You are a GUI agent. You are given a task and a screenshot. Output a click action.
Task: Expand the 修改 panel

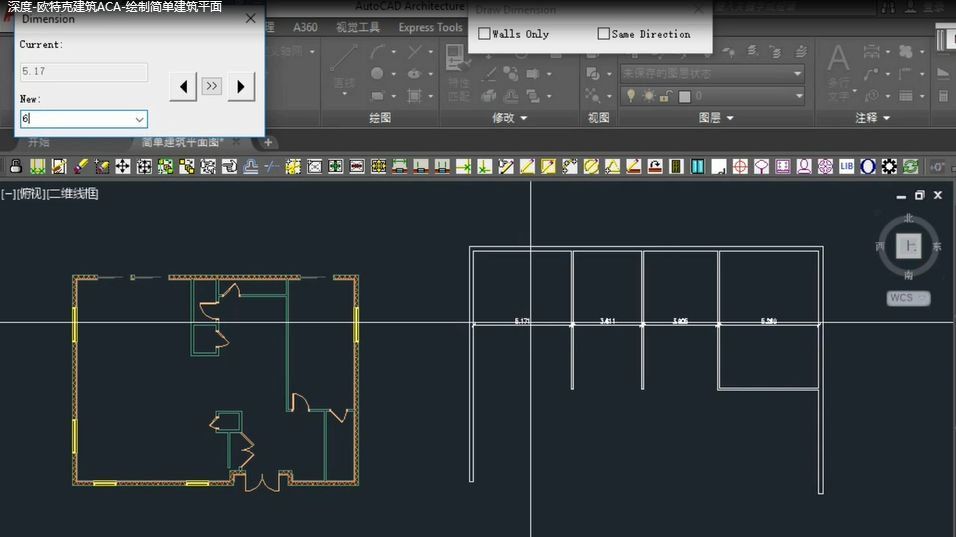[x=510, y=118]
